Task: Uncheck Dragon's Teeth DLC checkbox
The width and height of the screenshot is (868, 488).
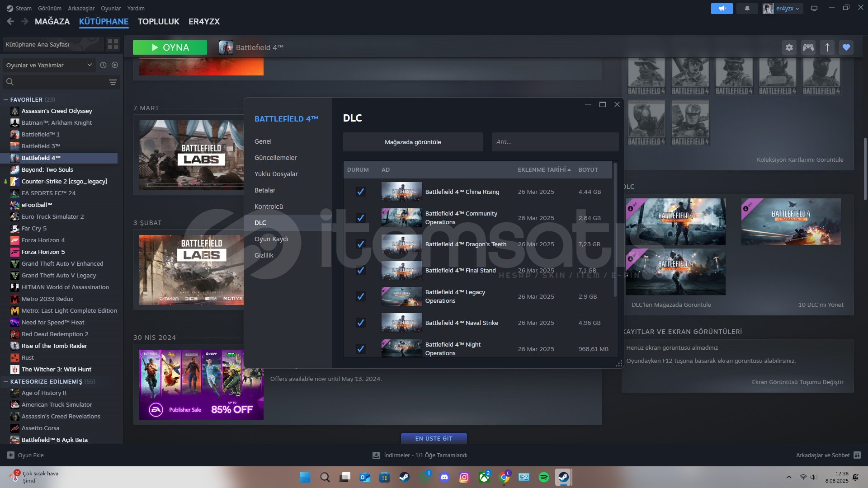Action: [x=360, y=244]
